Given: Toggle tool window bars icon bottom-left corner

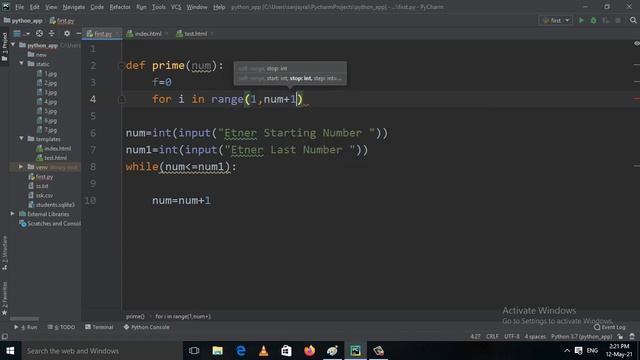Looking at the screenshot, I should tap(4, 337).
